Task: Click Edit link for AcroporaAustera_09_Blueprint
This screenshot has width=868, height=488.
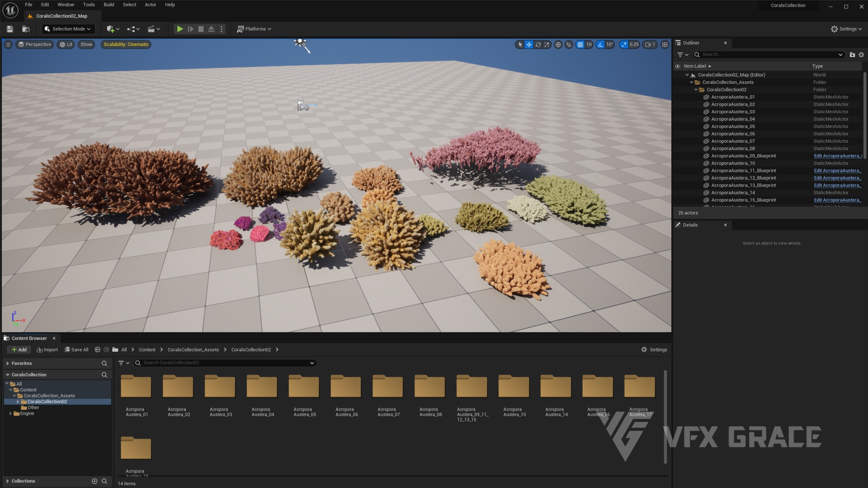Action: coord(838,156)
